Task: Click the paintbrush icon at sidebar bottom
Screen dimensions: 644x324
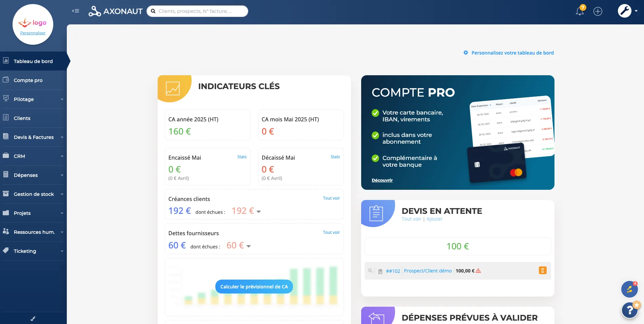Action: [x=33, y=318]
